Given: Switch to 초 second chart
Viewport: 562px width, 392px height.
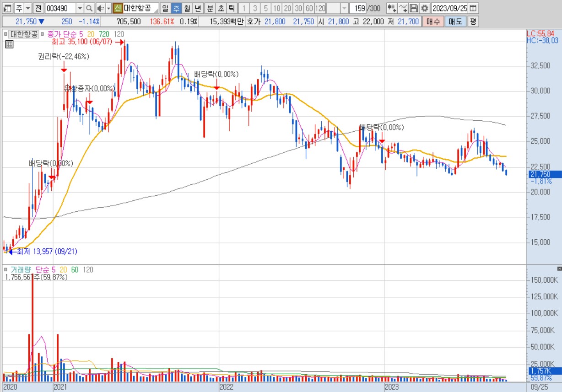Looking at the screenshot, I should point(221,8).
